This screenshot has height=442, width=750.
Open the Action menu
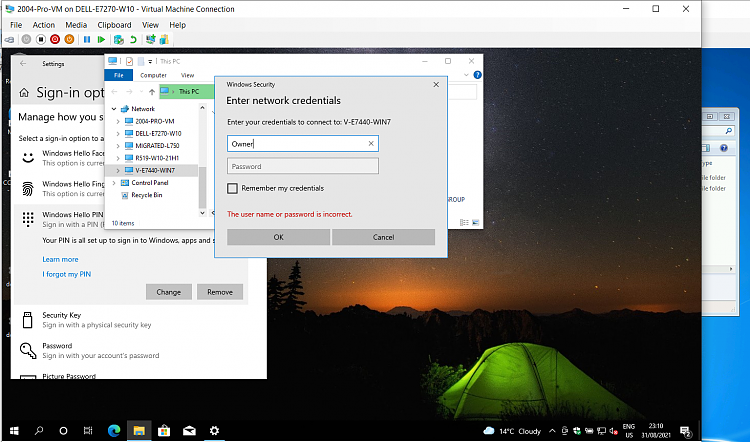(44, 25)
